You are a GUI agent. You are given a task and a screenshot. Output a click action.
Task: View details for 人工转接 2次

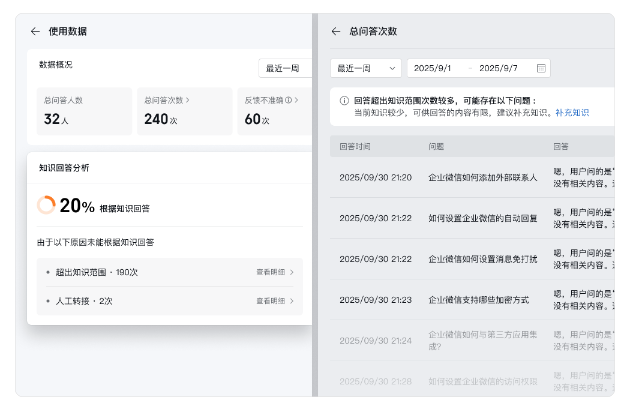(275, 300)
